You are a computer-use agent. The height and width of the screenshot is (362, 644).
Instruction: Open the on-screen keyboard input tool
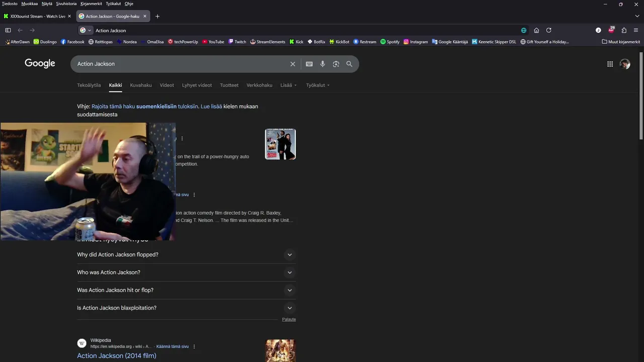point(309,64)
